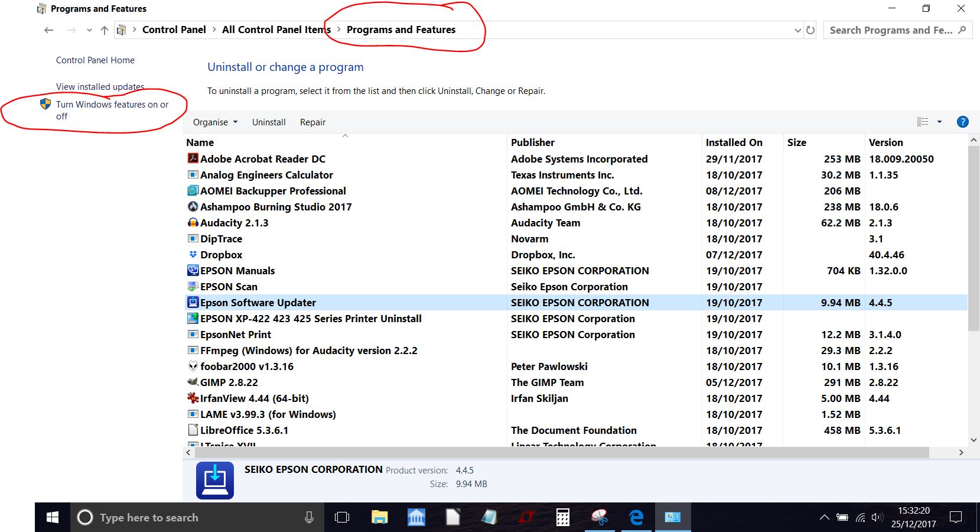This screenshot has width=980, height=532.
Task: Show hidden tray icons chevron
Action: (824, 517)
